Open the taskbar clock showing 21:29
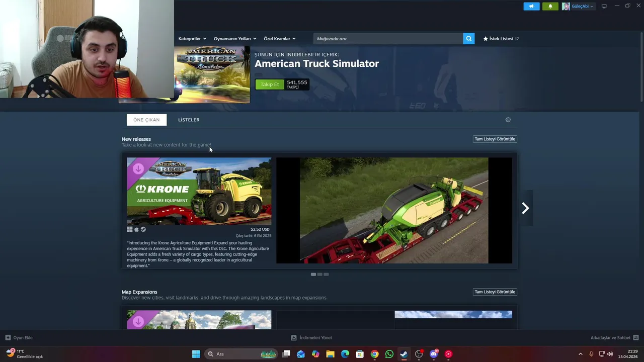Screen dimensions: 644x362 point(628,354)
